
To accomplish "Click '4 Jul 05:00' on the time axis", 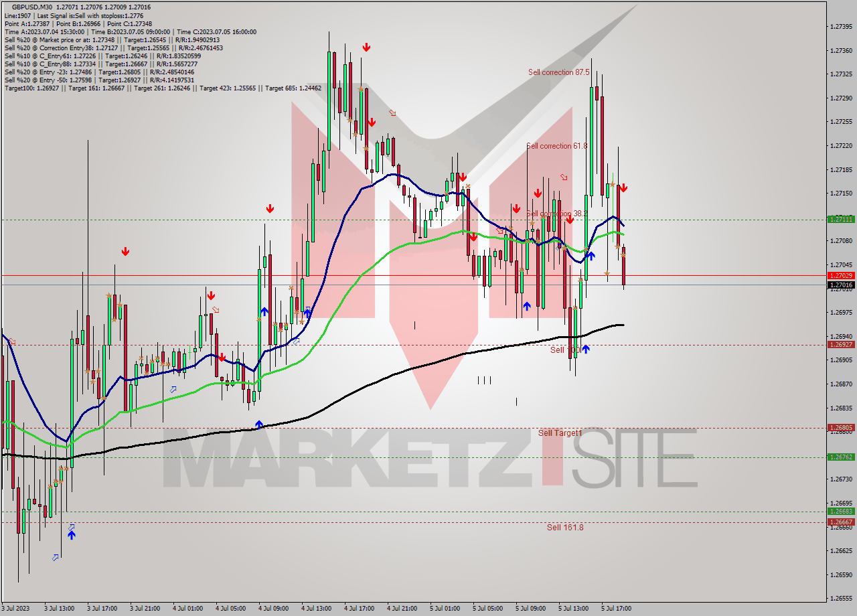I will 230,609.
